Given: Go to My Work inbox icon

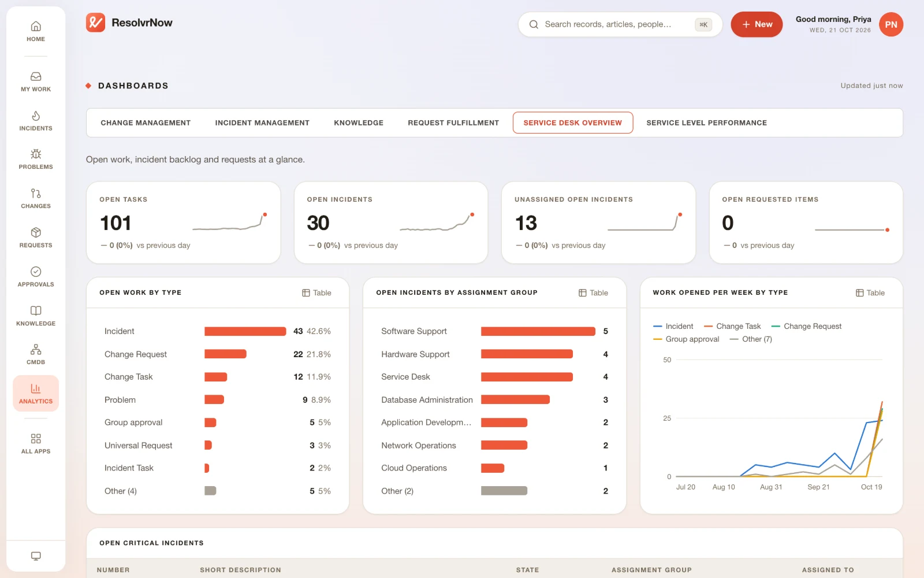Looking at the screenshot, I should click(x=36, y=77).
